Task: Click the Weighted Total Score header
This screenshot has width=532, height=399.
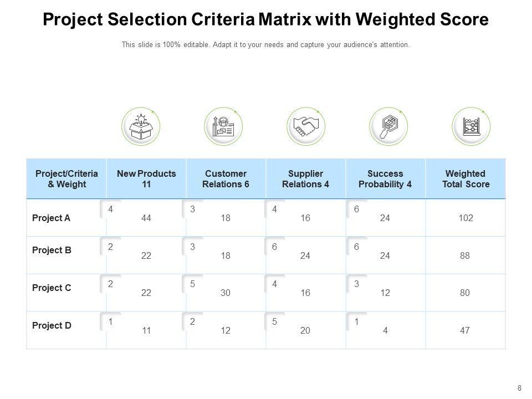Action: [465, 179]
